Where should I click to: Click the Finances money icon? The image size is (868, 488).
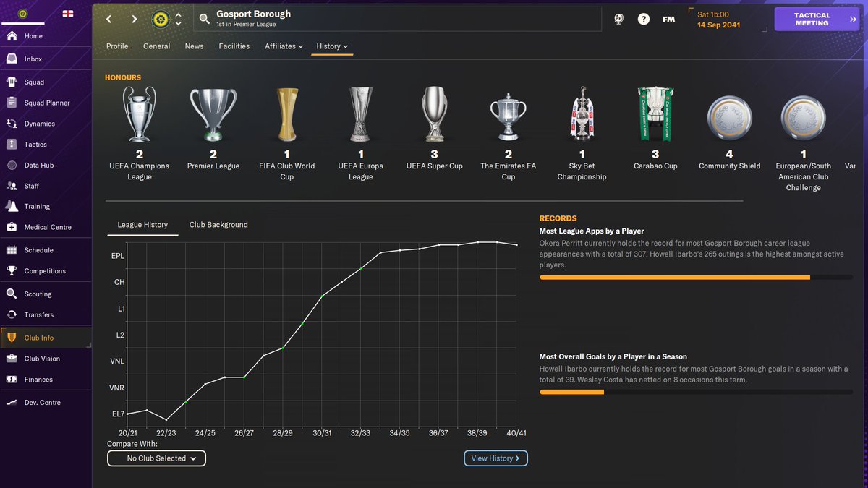(12, 380)
